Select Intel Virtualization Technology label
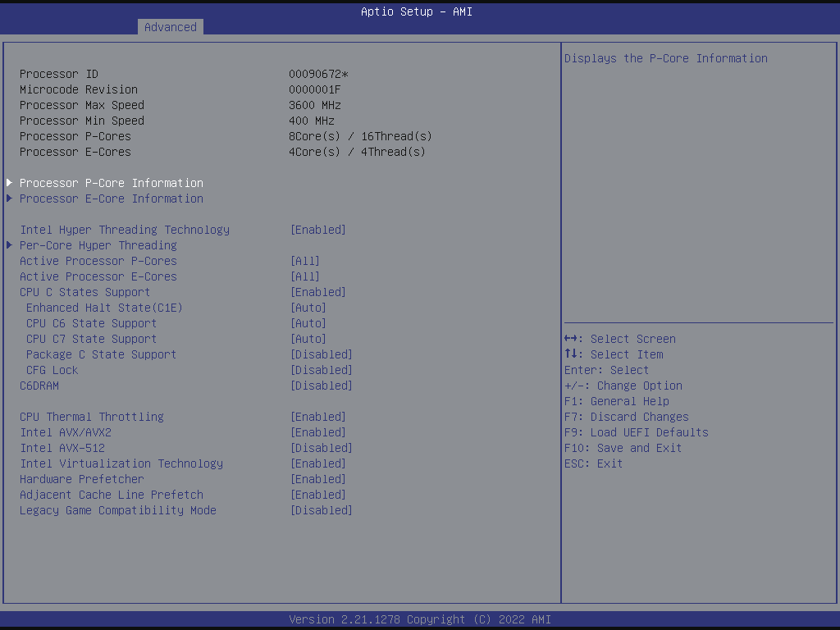The image size is (840, 630). pyautogui.click(x=121, y=463)
